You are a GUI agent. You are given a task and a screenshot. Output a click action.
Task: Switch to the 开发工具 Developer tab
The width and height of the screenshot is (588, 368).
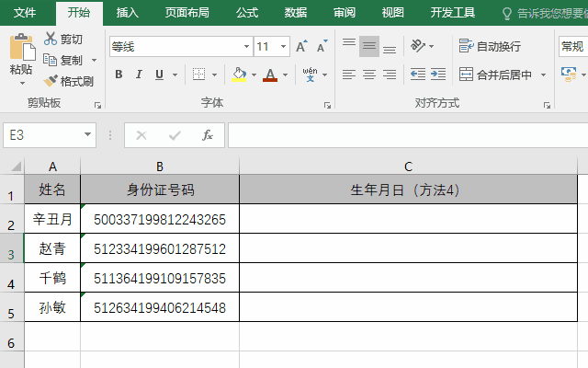point(453,13)
